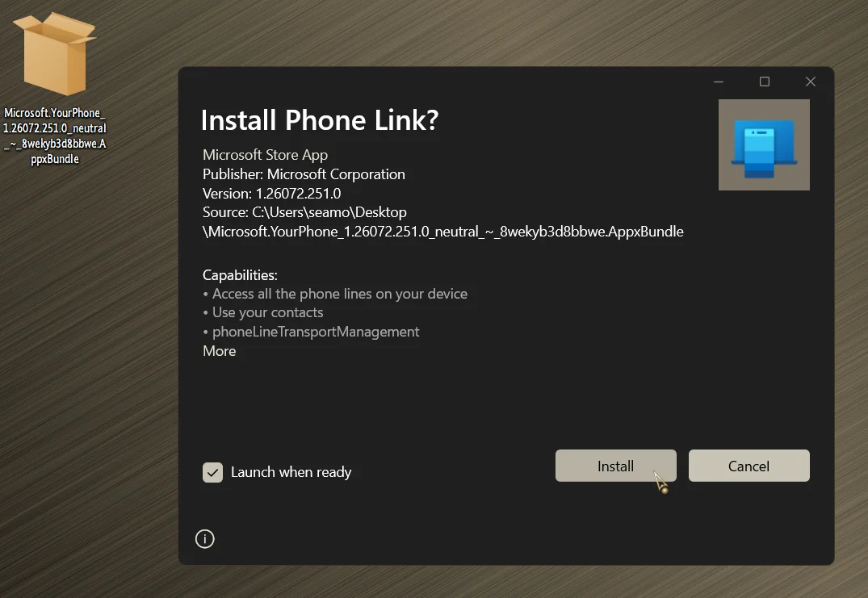Image resolution: width=868 pixels, height=598 pixels.
Task: Open the info icon in installer corner
Action: pyautogui.click(x=205, y=539)
